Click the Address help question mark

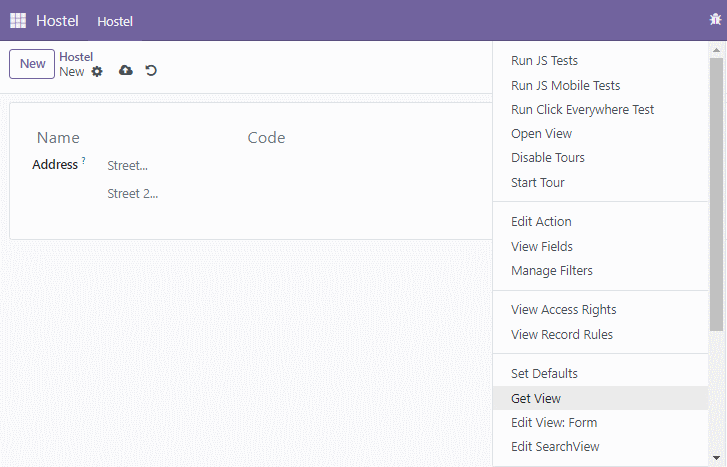pyautogui.click(x=83, y=160)
